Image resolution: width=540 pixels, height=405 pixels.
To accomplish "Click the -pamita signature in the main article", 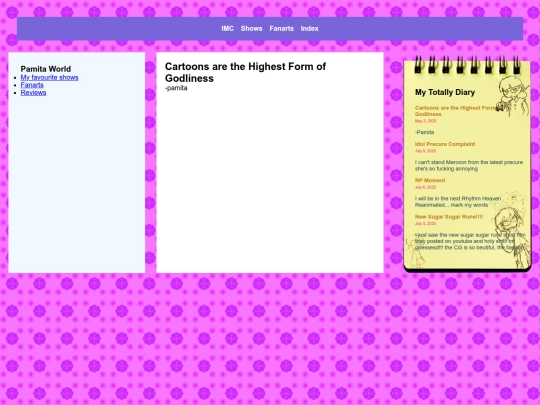I will [176, 88].
